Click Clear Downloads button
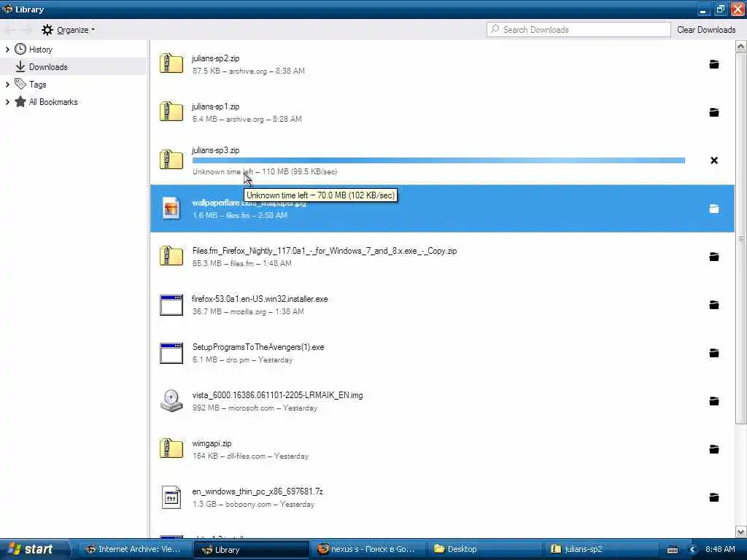This screenshot has width=747, height=560. point(706,29)
